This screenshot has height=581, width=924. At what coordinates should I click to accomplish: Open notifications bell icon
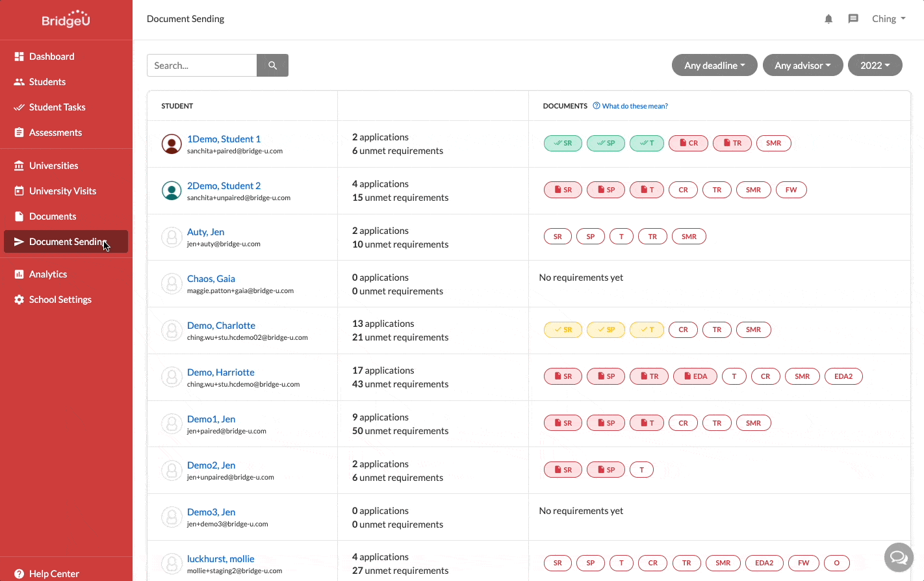[x=828, y=19]
